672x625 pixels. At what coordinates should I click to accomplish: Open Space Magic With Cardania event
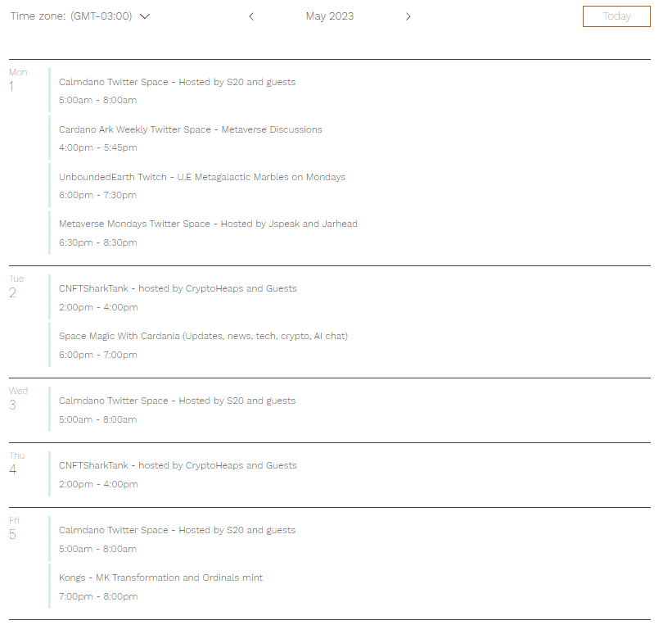click(203, 336)
